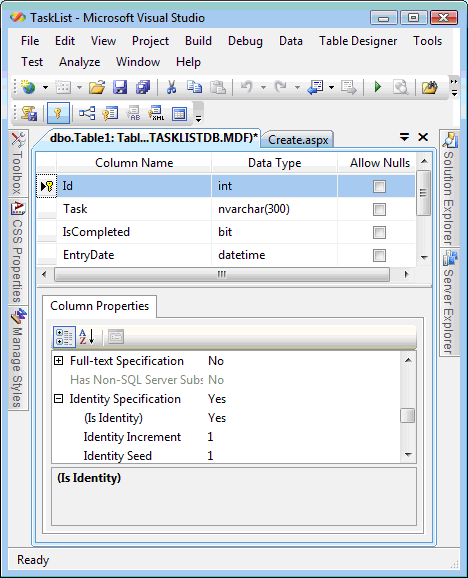Open the Table Designer menu
468x578 pixels.
[x=358, y=41]
